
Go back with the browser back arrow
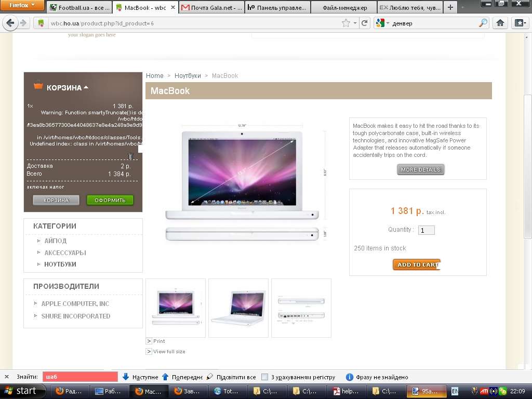point(10,23)
